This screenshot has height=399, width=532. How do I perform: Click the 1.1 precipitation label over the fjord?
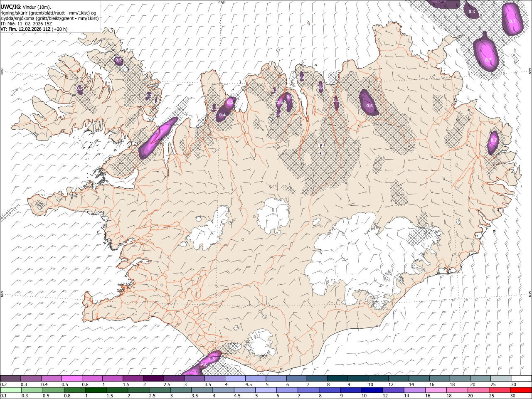coord(160,132)
